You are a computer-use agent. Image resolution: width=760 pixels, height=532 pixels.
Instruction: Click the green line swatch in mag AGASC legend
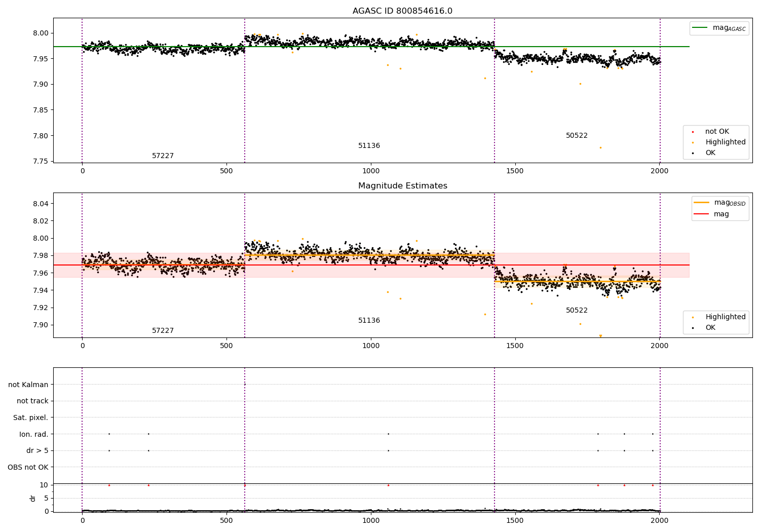(700, 28)
